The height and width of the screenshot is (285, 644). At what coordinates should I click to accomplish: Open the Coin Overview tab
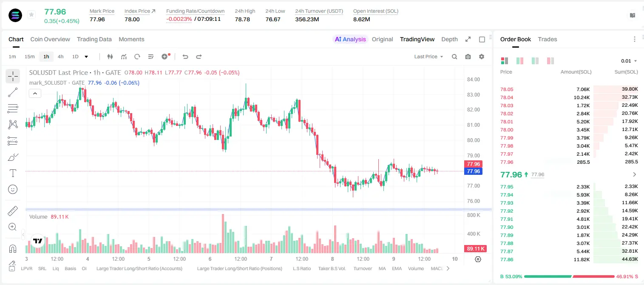[50, 39]
